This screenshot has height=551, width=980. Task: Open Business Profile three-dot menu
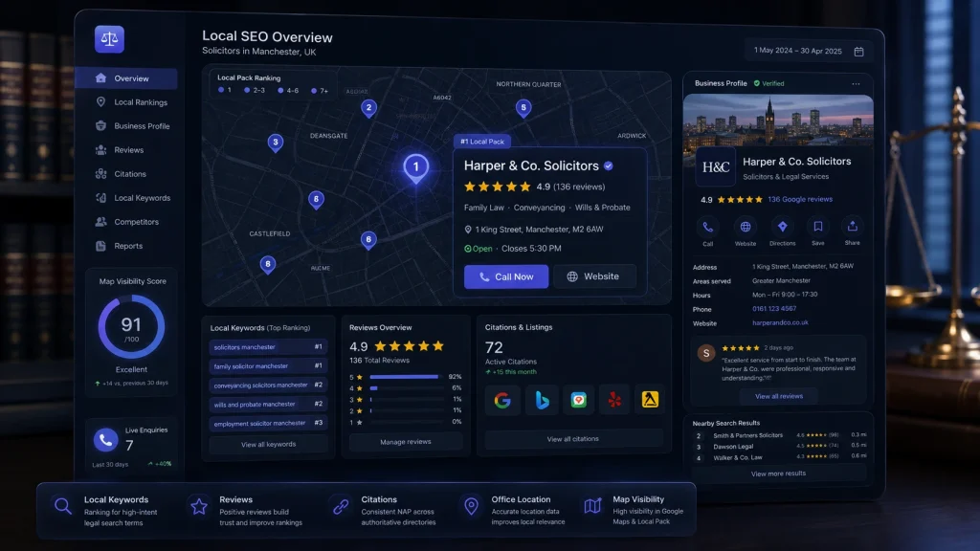click(x=856, y=84)
